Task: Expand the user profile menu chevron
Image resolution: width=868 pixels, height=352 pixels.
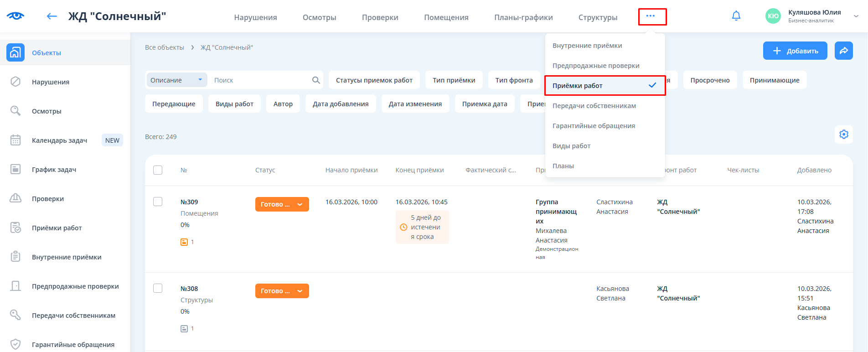Action: (x=856, y=16)
